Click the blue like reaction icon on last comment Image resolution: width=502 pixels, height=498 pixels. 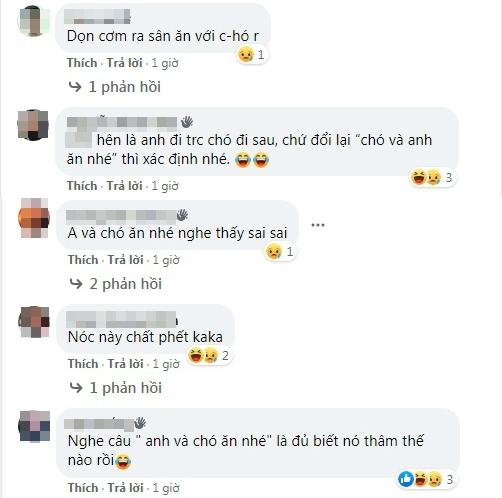406,479
